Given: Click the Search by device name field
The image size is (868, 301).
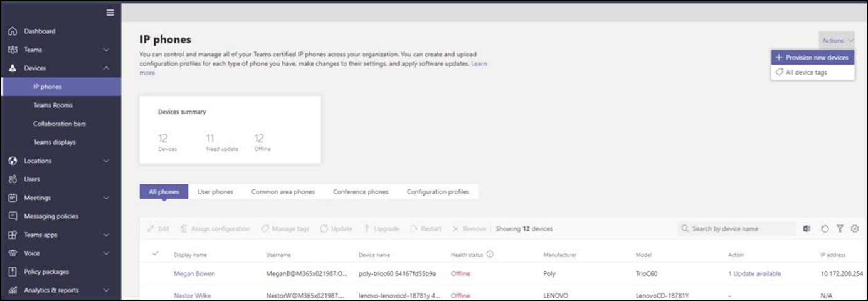Looking at the screenshot, I should click(x=740, y=229).
